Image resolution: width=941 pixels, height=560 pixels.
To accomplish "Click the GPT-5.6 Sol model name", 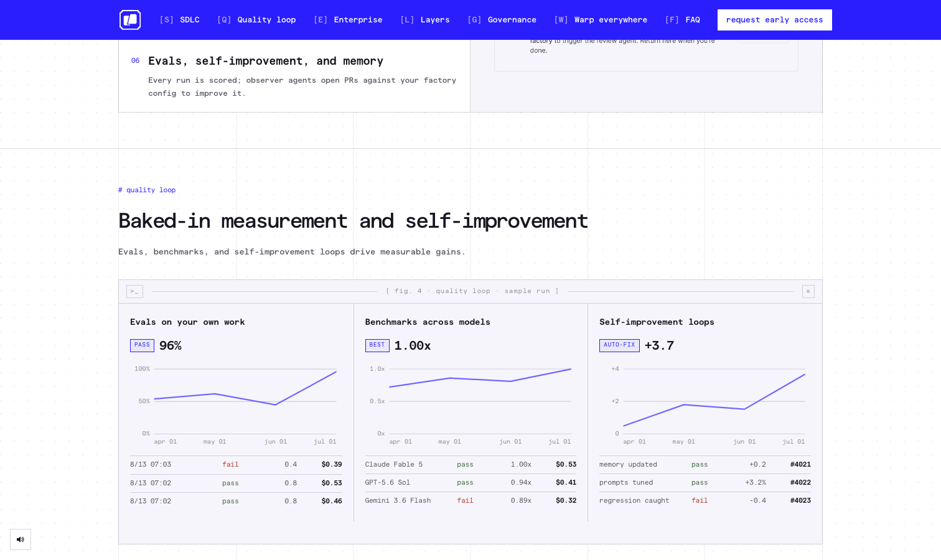I will 388,482.
